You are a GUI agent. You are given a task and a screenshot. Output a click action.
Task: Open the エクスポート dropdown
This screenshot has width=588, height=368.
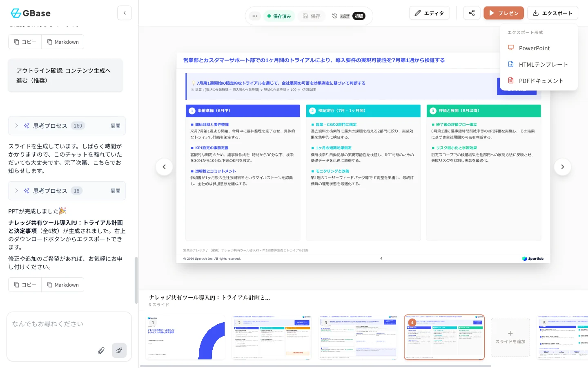tap(552, 13)
